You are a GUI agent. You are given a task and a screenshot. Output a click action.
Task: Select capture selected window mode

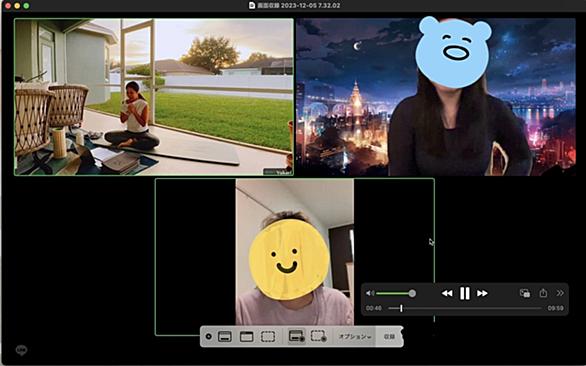pos(246,336)
